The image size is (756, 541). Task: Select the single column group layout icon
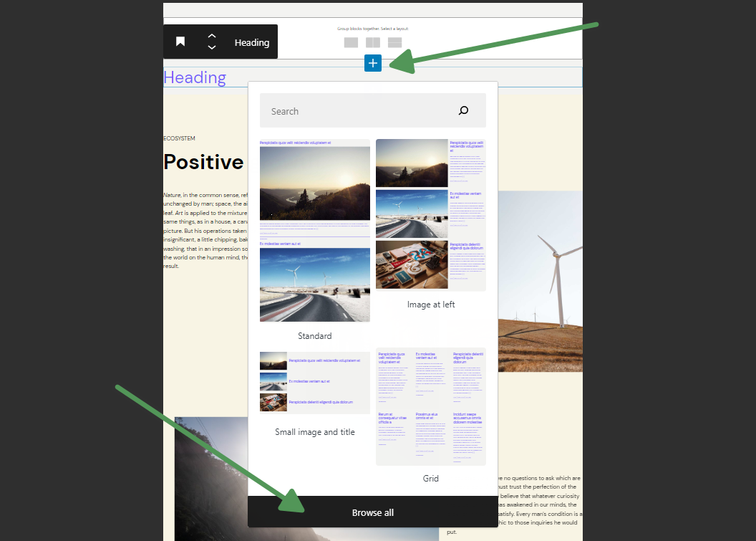(x=351, y=42)
